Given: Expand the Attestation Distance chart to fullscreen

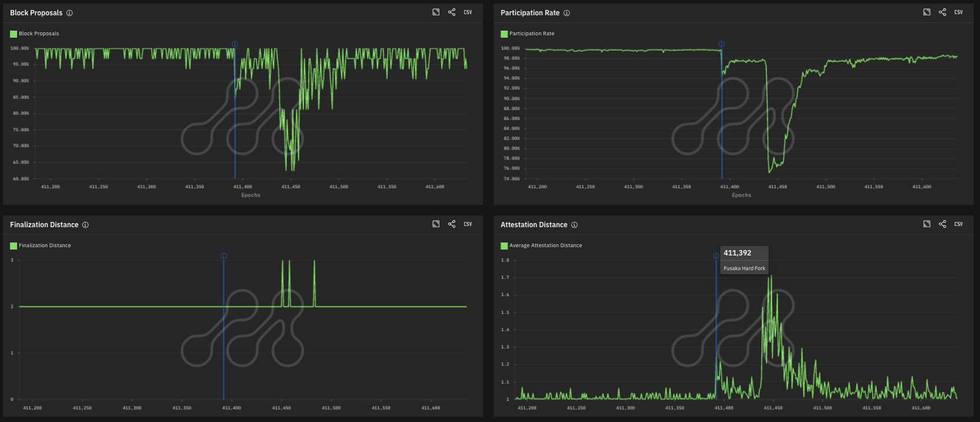Looking at the screenshot, I should coord(926,224).
